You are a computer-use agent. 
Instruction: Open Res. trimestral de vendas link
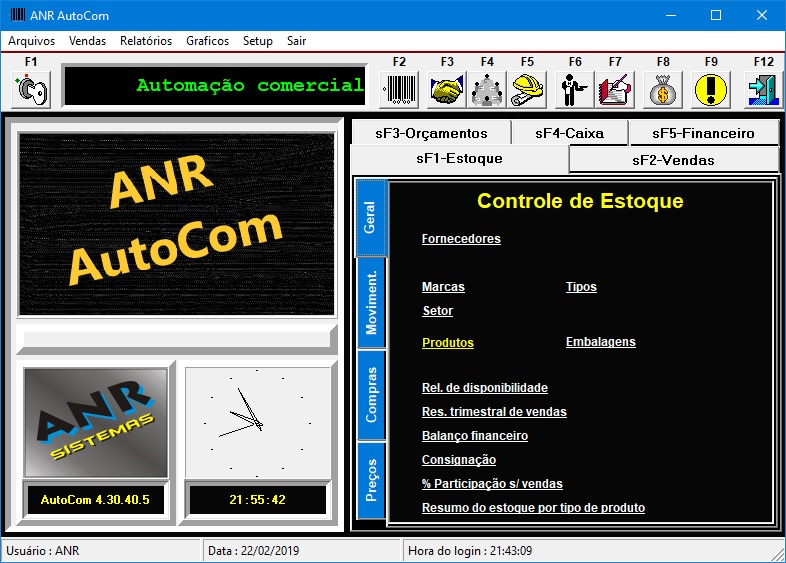(x=494, y=412)
